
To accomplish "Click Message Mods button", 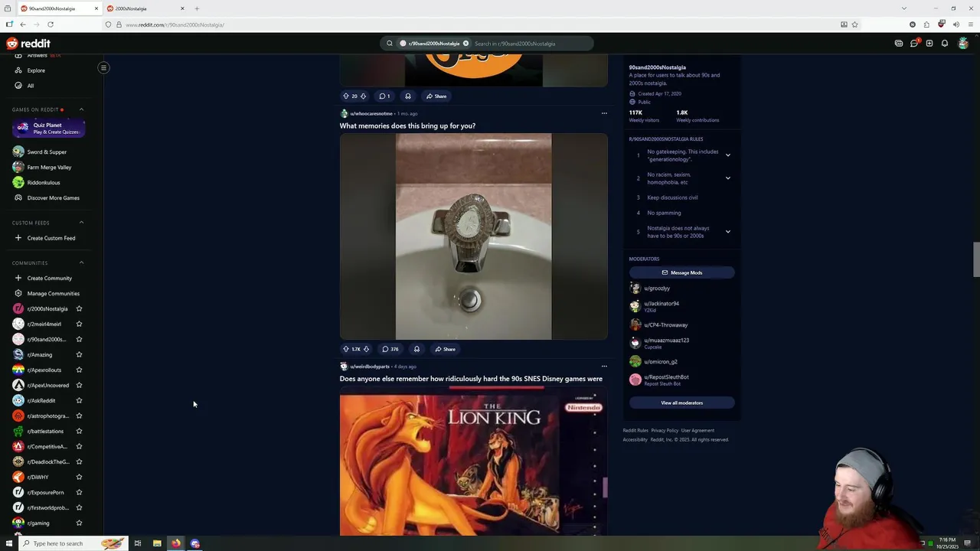I will pos(681,272).
